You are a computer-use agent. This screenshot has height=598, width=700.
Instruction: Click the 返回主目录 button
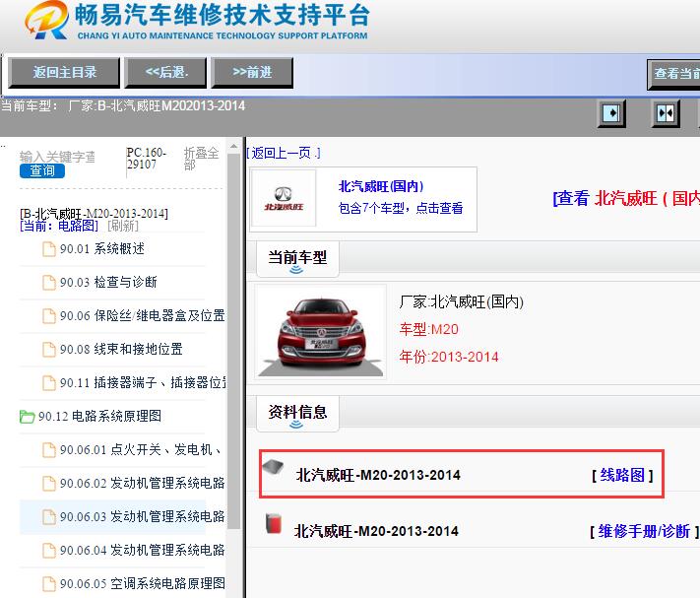[x=64, y=72]
